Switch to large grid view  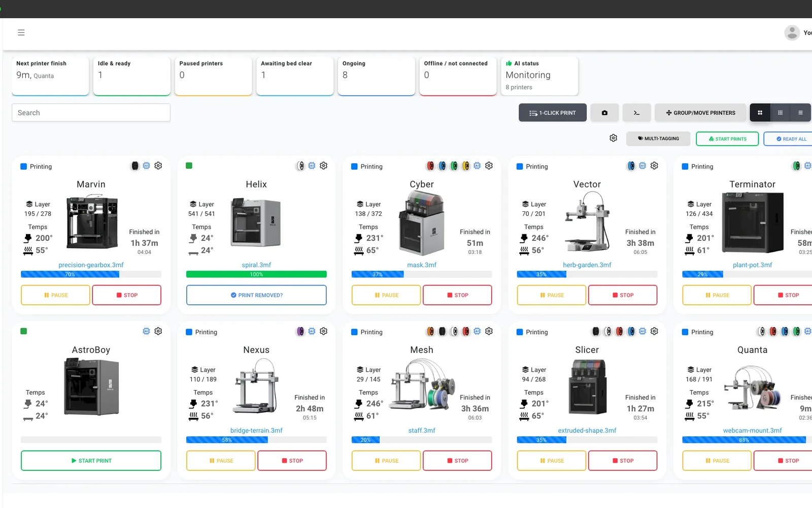[x=760, y=113]
